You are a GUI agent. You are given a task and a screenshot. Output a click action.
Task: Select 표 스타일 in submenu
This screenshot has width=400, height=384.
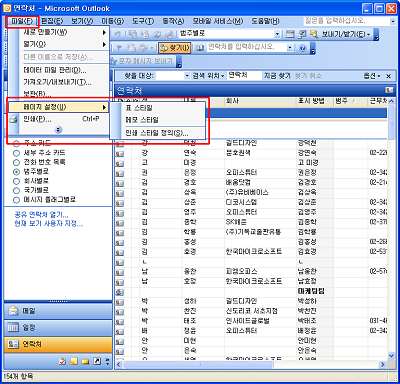point(139,108)
